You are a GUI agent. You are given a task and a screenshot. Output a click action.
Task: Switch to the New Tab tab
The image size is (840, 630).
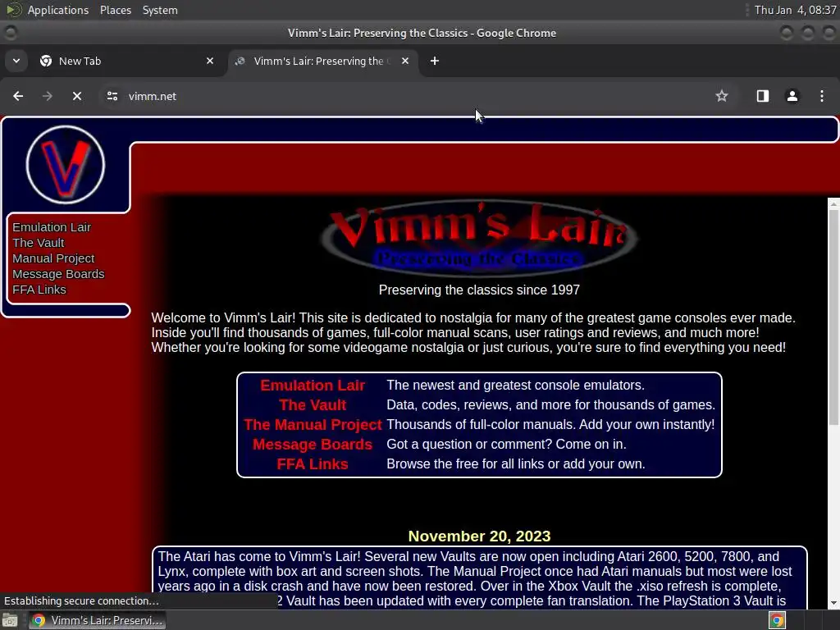pyautogui.click(x=127, y=61)
